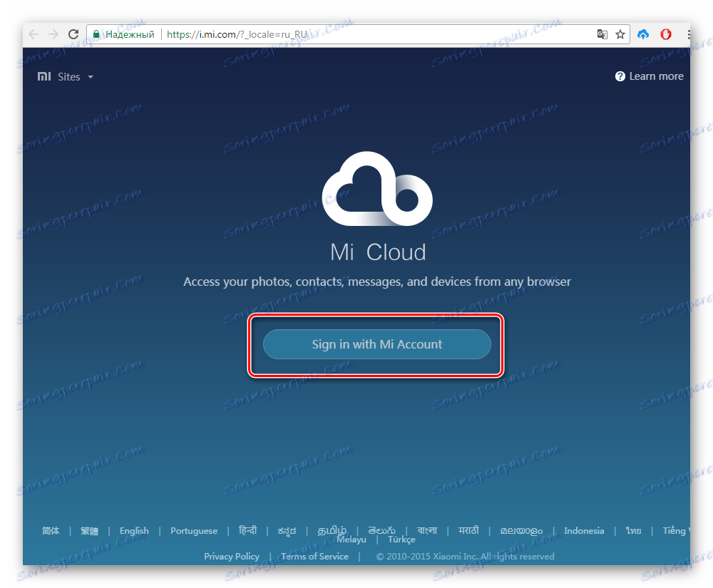Open the Chrome three-dot menu

pos(689,34)
